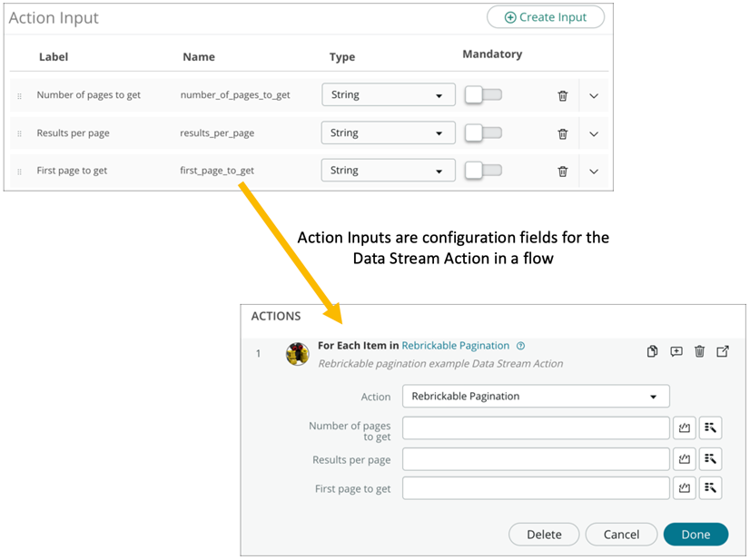This screenshot has height=560, width=750.
Task: Click the Create Input button
Action: pyautogui.click(x=545, y=16)
